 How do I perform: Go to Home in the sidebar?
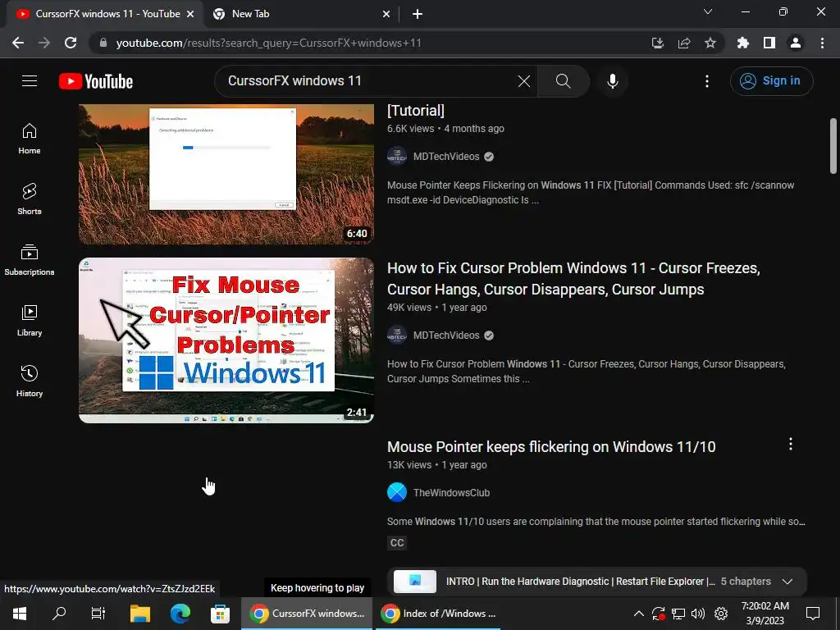30,139
